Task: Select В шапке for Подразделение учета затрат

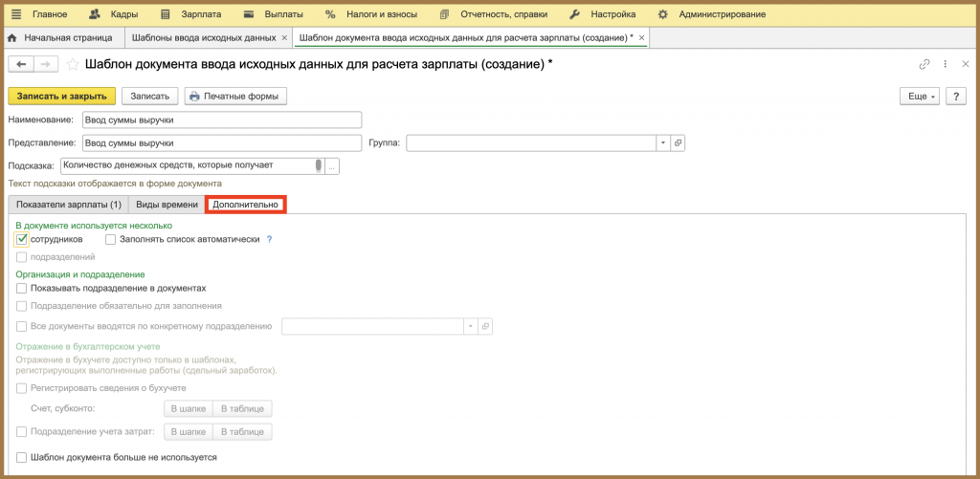Action: [189, 432]
